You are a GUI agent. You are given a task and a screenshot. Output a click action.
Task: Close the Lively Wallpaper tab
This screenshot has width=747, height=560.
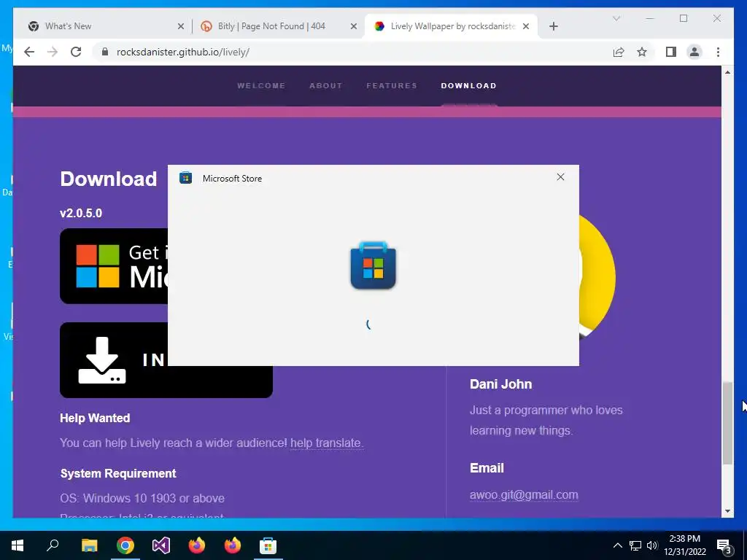click(x=526, y=26)
